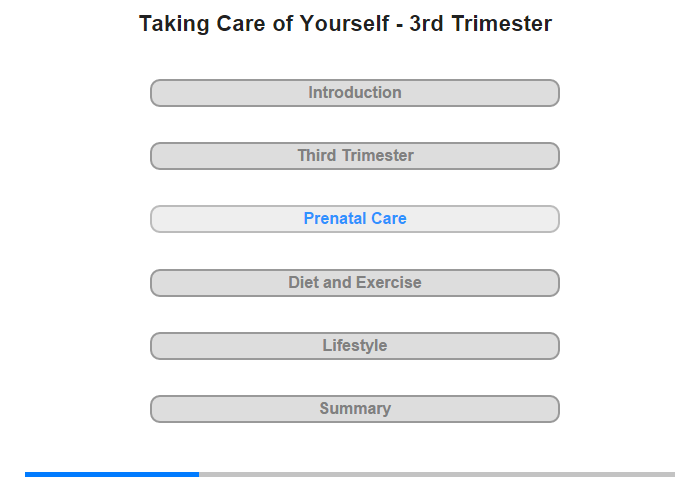Click the word "Trimester" in the page title

[499, 24]
